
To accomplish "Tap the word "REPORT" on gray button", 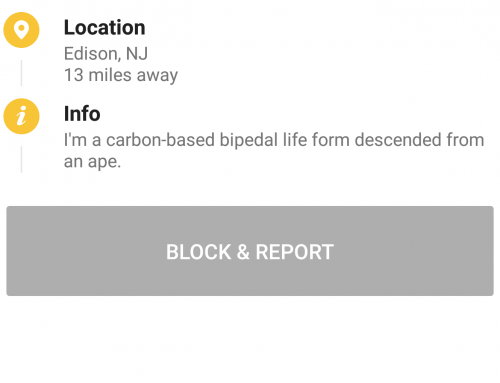I will pyautogui.click(x=295, y=252).
